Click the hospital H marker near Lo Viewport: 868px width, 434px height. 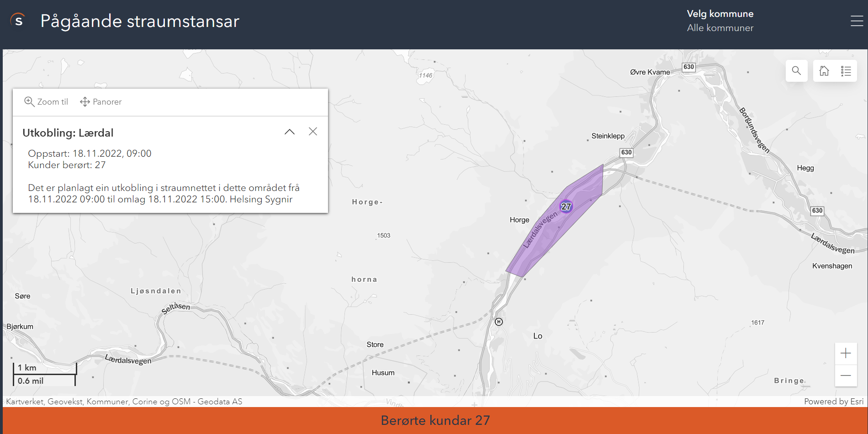[499, 322]
